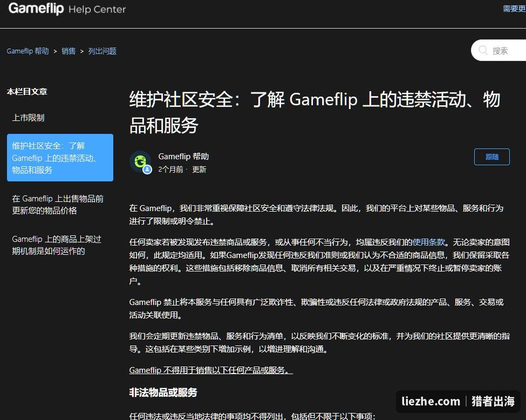Click the 使用条款 terms link
Screen dimensions: 526x420
[428, 242]
